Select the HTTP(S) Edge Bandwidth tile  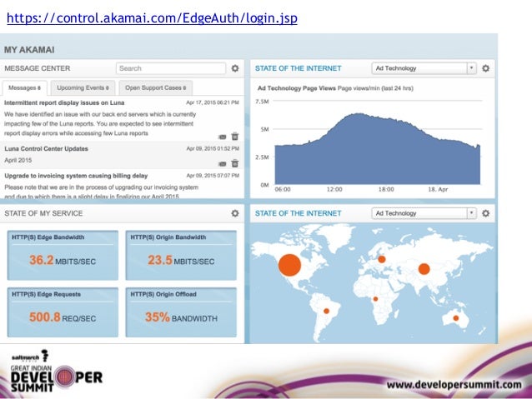point(63,255)
